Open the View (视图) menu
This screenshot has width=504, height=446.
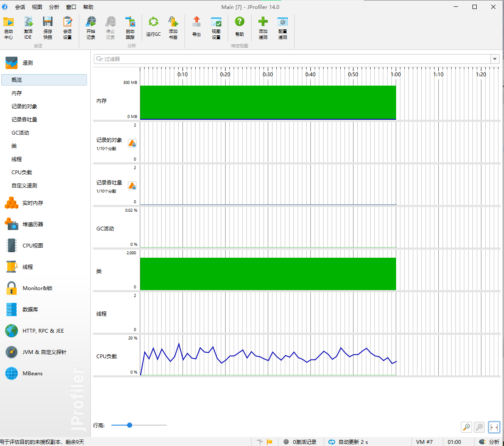coord(37,7)
